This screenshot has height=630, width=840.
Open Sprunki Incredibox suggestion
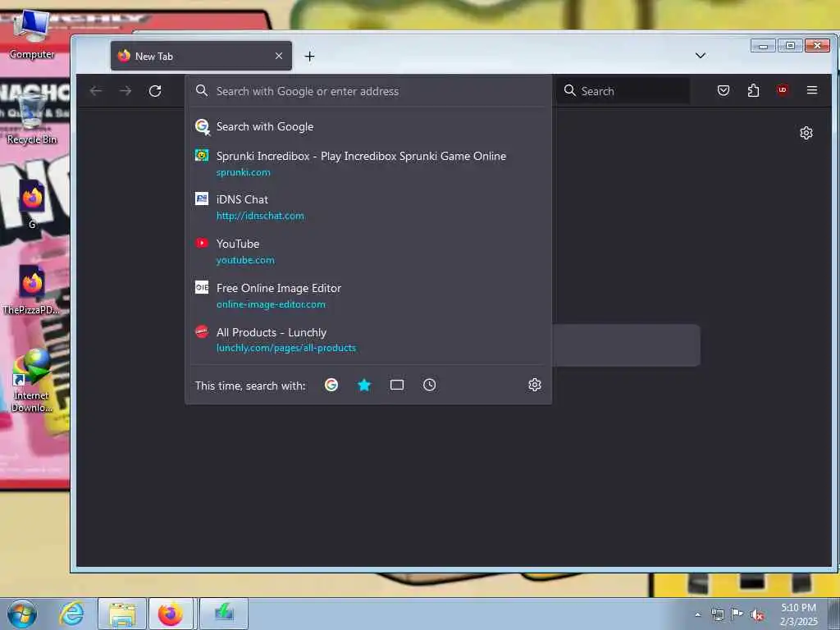pyautogui.click(x=368, y=163)
